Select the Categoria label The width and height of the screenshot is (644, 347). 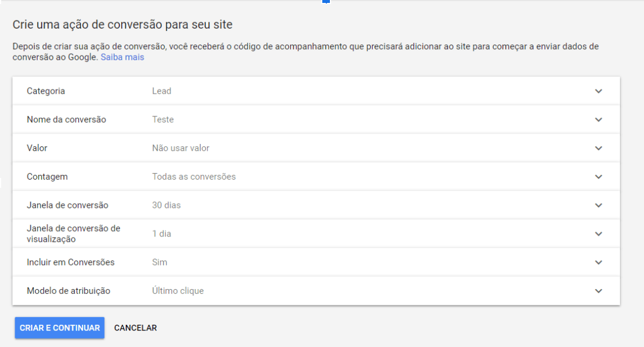[46, 91]
